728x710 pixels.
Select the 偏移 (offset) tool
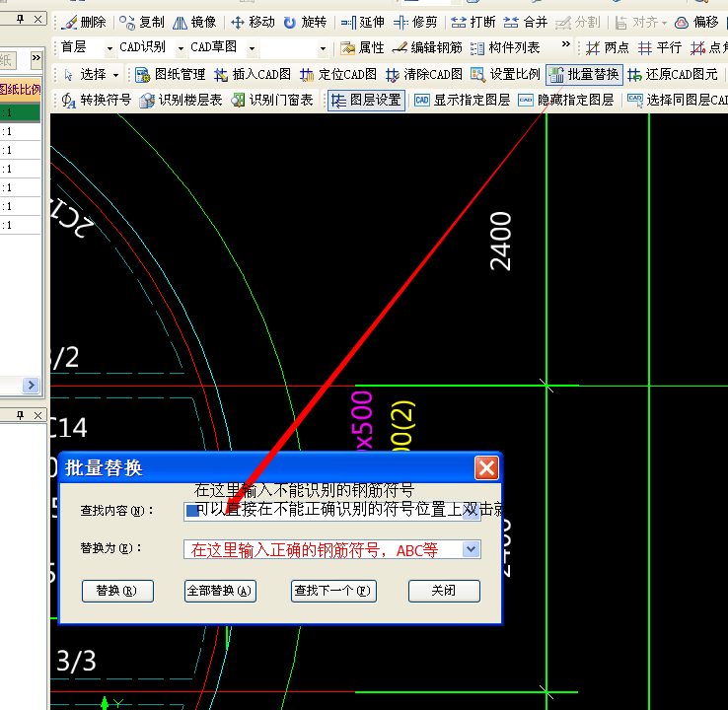[696, 22]
